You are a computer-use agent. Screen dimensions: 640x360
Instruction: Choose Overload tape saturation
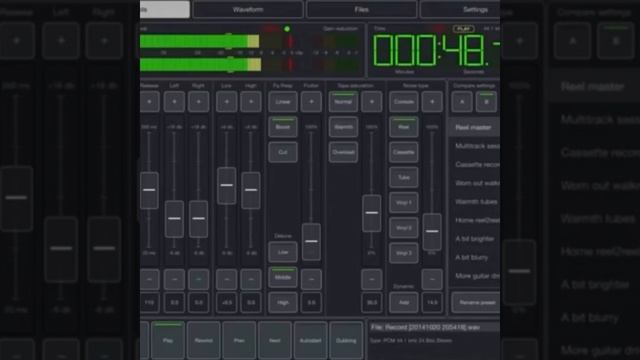pyautogui.click(x=343, y=152)
